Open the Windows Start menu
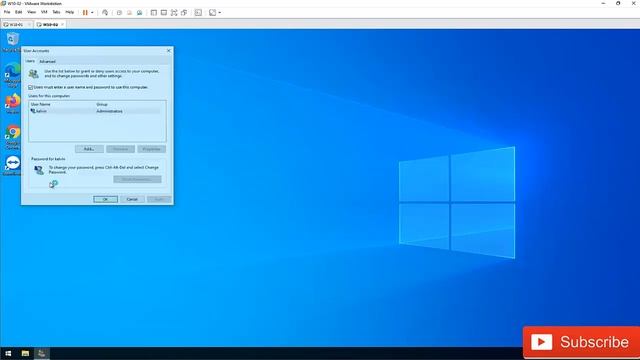The height and width of the screenshot is (360, 640). [x=8, y=353]
